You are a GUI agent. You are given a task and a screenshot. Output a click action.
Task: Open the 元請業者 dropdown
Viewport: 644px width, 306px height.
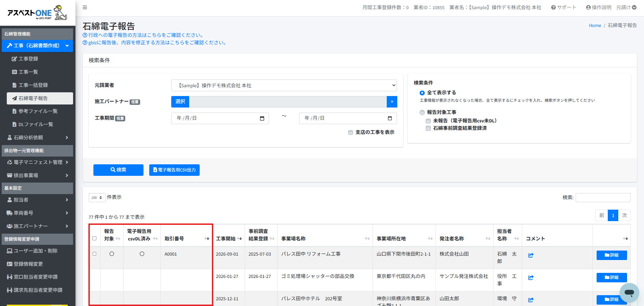[284, 86]
